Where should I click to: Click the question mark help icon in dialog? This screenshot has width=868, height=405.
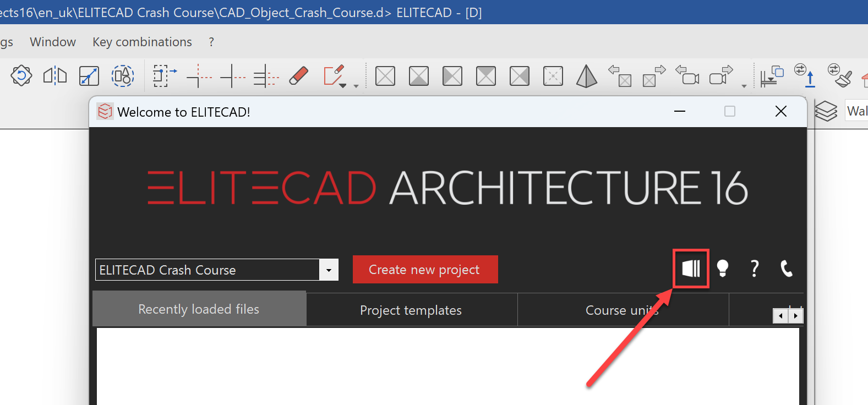click(755, 269)
